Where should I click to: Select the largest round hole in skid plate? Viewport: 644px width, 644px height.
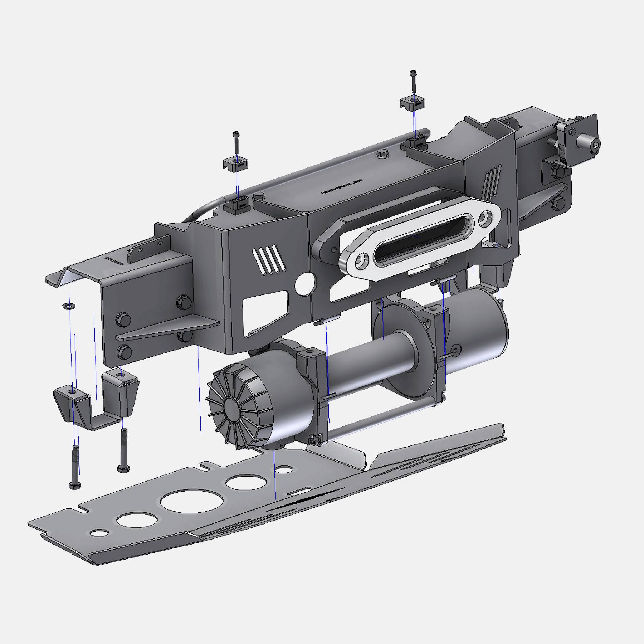192,501
